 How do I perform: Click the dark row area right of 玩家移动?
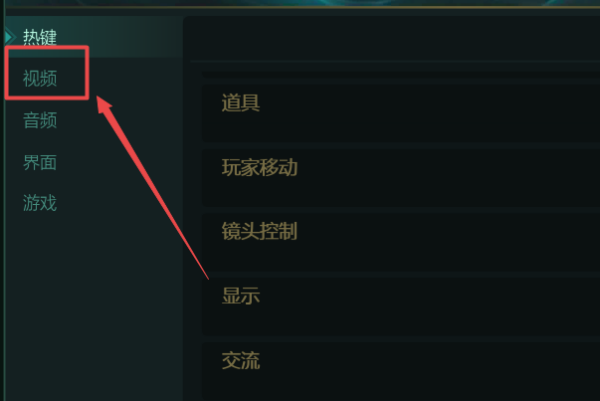tap(448, 178)
